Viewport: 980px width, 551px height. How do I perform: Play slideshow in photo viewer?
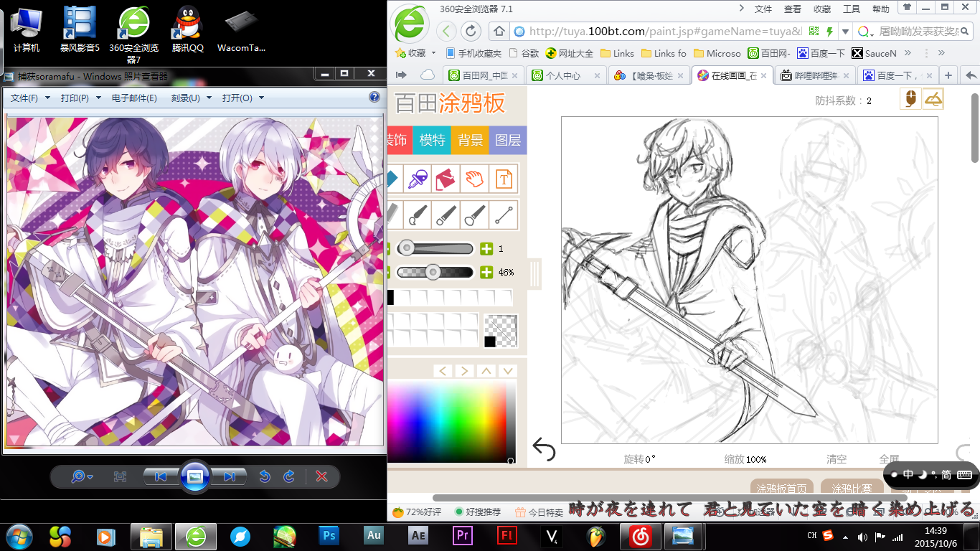coord(195,476)
